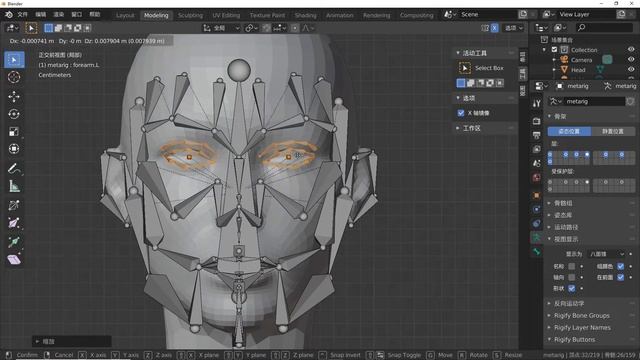Open the Physics properties tab
This screenshot has width=640, height=360.
click(x=536, y=209)
